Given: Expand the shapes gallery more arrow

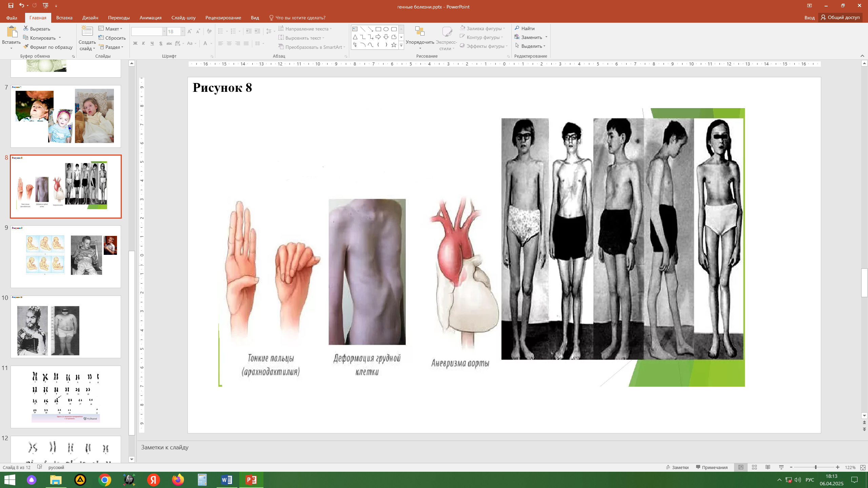Looking at the screenshot, I should coord(401,45).
